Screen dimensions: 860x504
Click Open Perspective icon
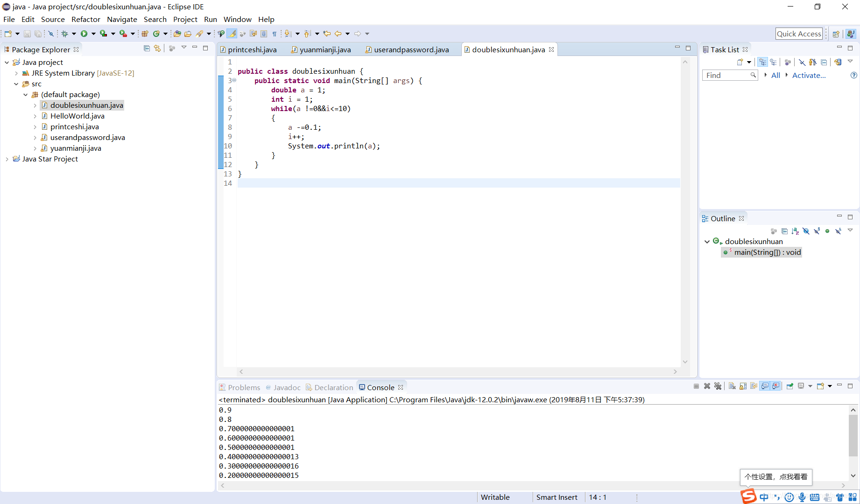click(x=836, y=34)
